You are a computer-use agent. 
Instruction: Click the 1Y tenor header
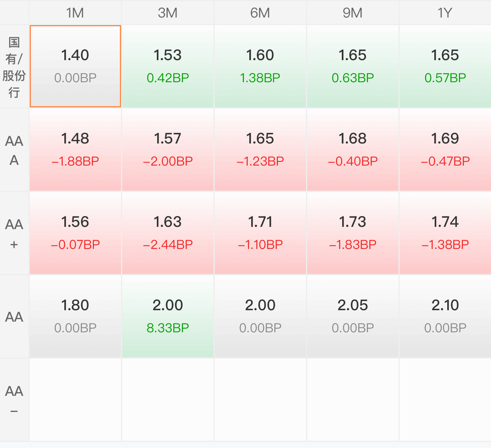pyautogui.click(x=445, y=13)
